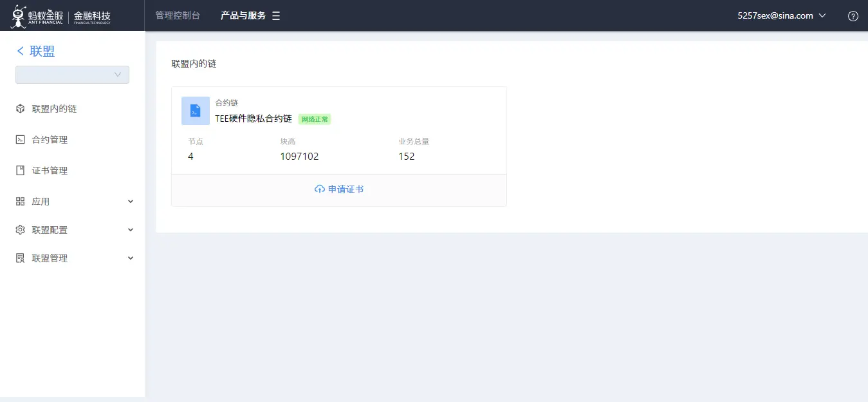Open the 联盟配置 settings gear icon
The image size is (868, 402).
pyautogui.click(x=19, y=229)
